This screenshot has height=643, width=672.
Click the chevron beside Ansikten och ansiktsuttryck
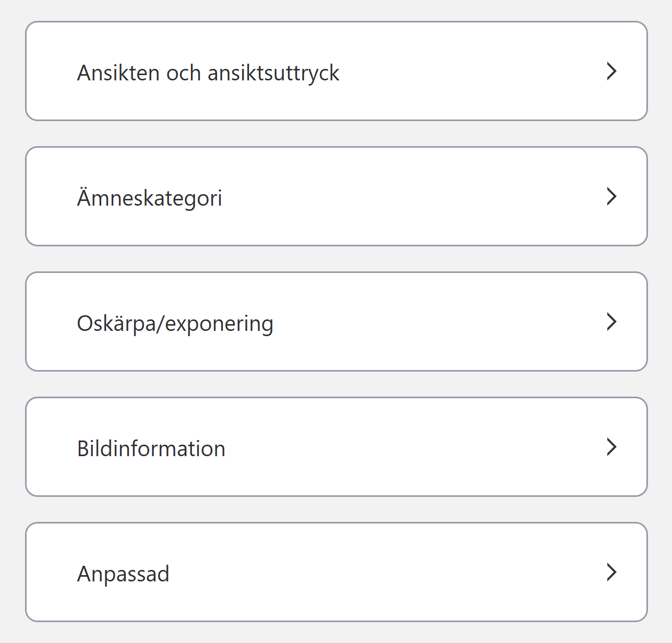point(611,71)
